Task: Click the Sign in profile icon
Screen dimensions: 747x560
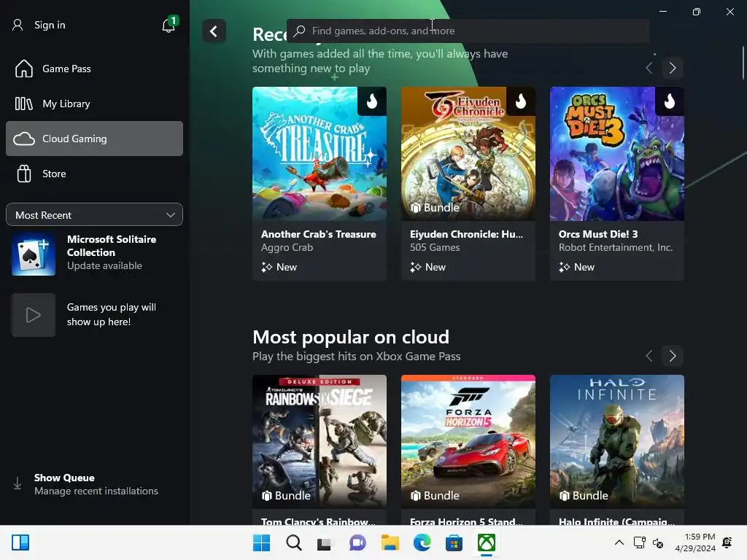Action: click(x=18, y=25)
